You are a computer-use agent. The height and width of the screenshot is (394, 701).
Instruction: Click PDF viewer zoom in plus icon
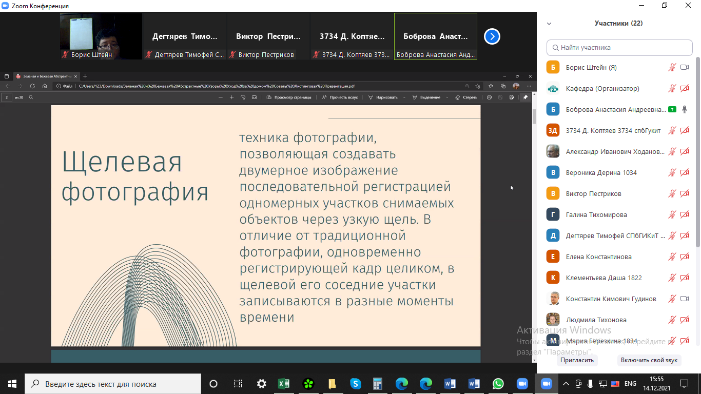pyautogui.click(x=232, y=97)
